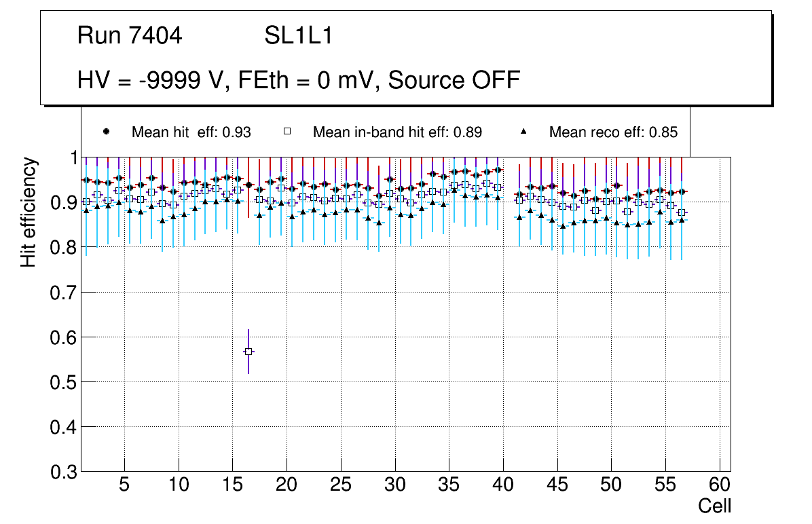
Task: Click the 'Mean reco eff: 0.85' legend text
Action: click(x=613, y=132)
